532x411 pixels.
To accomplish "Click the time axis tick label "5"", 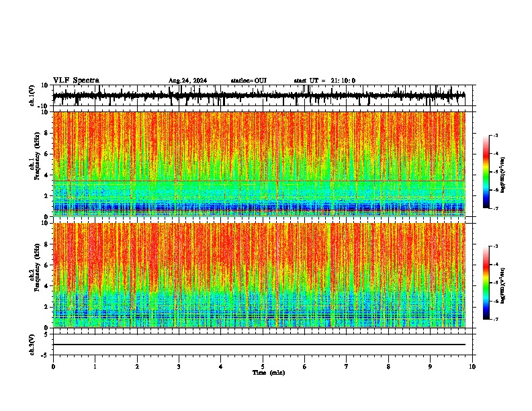I will (x=263, y=367).
